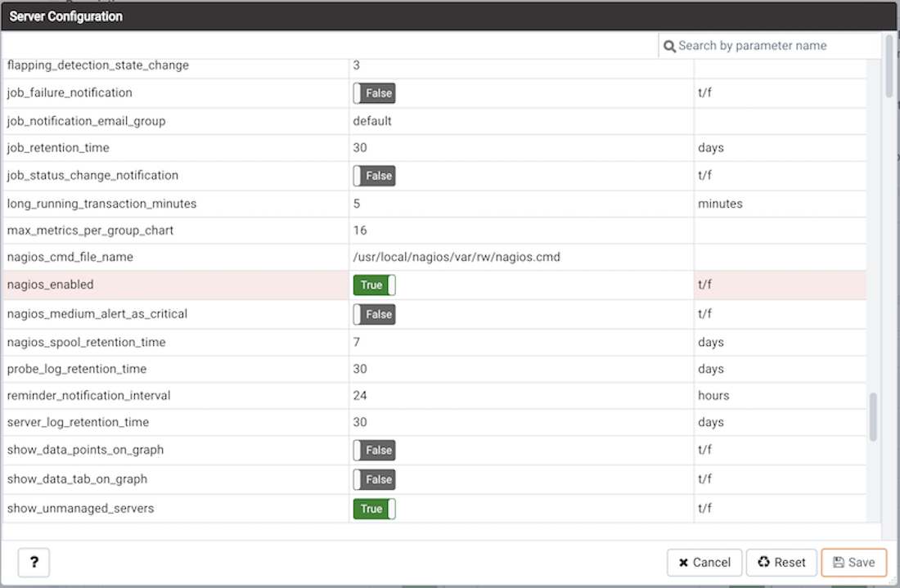Viewport: 900px width, 588px height.
Task: Edit job_notification_email_group value 'default'
Action: coord(521,121)
